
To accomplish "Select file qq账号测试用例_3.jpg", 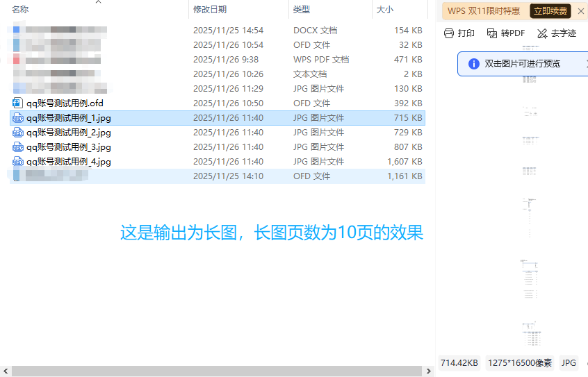I will (68, 147).
